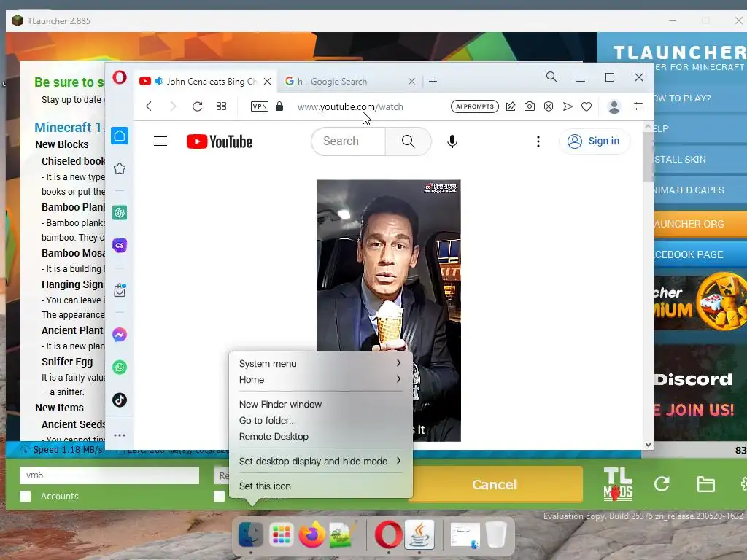Open Launchpad grid icon in dock
The height and width of the screenshot is (560, 747).
pos(281,534)
